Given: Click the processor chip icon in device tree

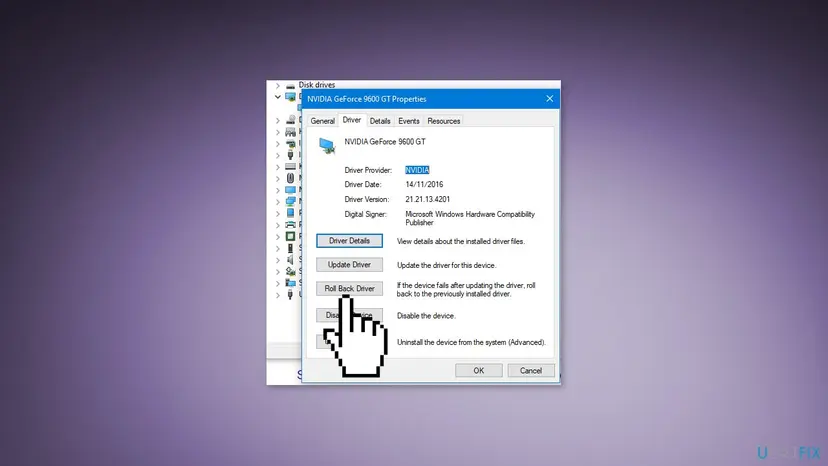Looking at the screenshot, I should (290, 236).
